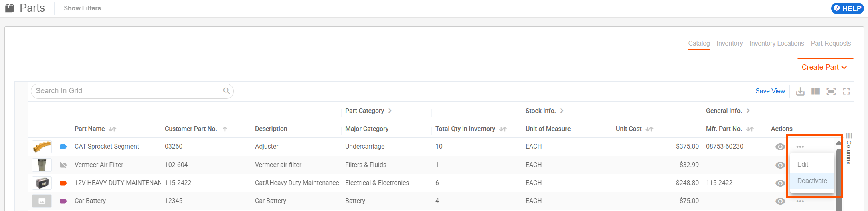Switch to the Inventory tab
This screenshot has width=868, height=211.
pos(730,43)
